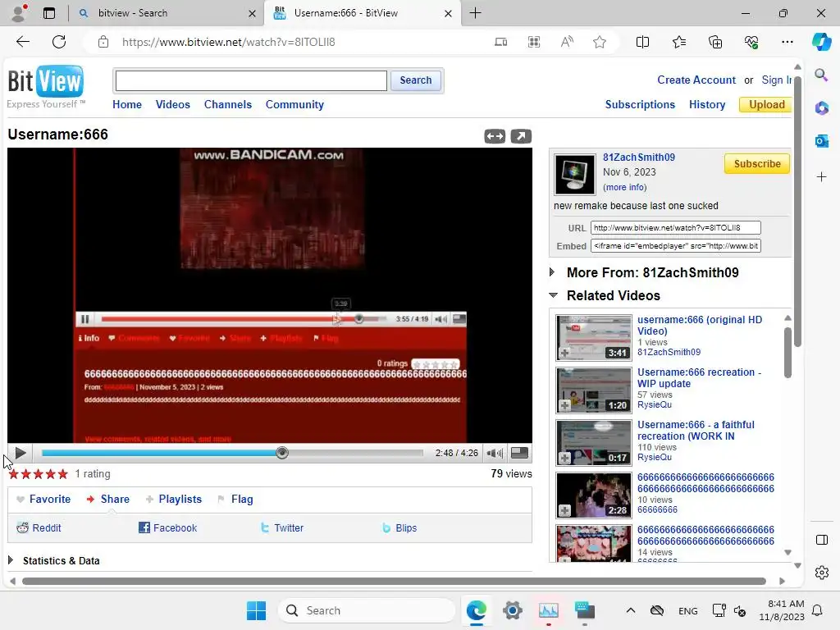The height and width of the screenshot is (630, 840).
Task: Open the Copilot sidebar icon
Action: pyautogui.click(x=821, y=42)
